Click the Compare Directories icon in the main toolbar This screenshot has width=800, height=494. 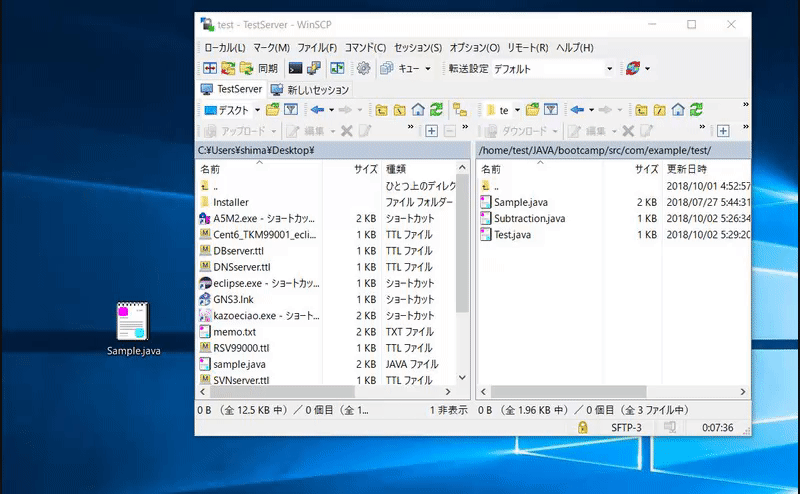(x=210, y=68)
